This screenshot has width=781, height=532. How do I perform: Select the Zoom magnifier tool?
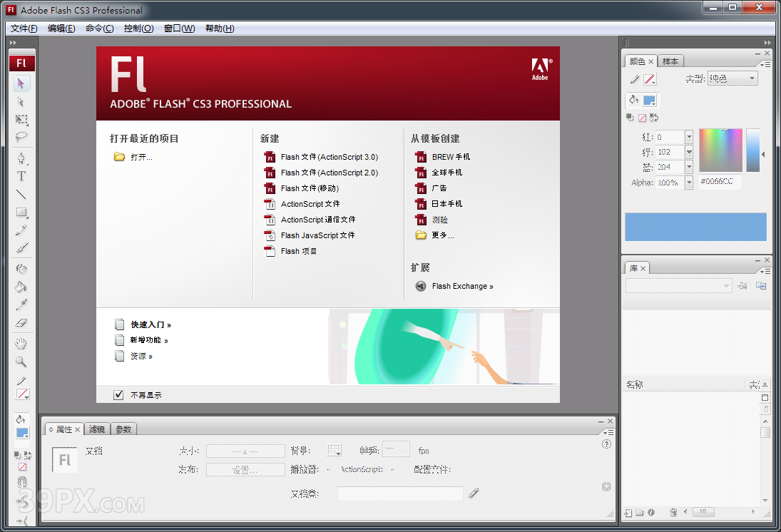coord(21,362)
